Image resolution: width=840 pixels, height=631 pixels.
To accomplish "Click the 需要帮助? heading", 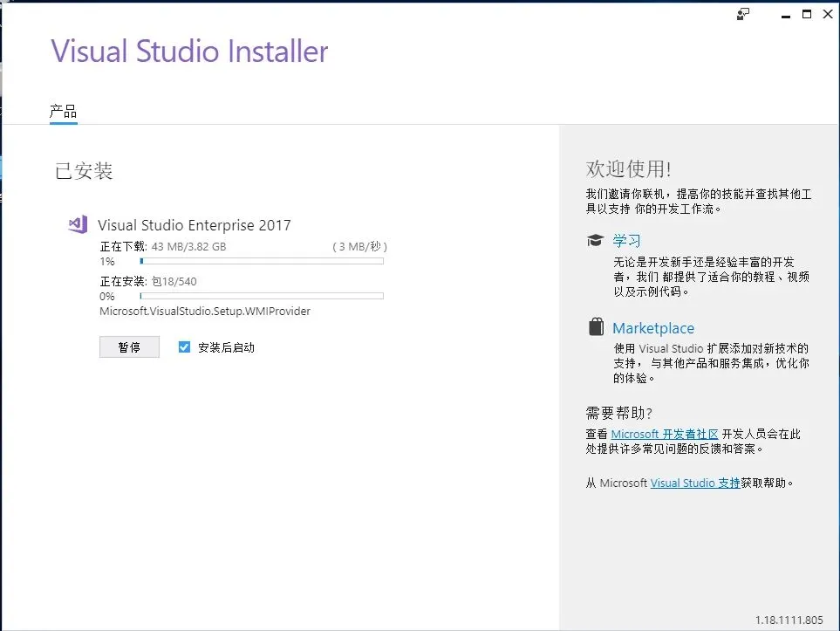I will (618, 413).
